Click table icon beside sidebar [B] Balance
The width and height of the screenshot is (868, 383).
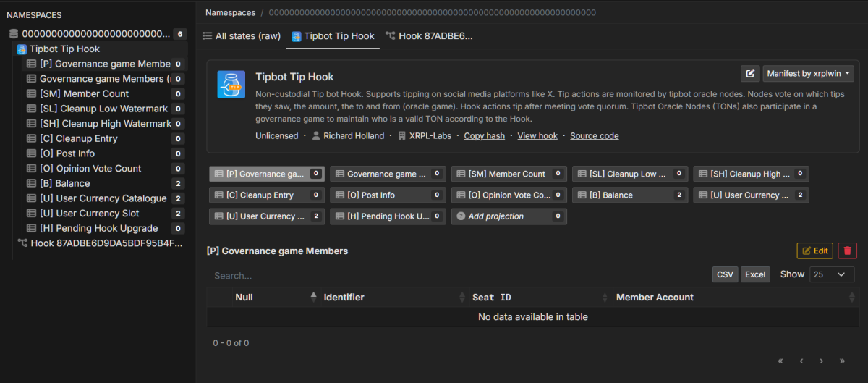[x=31, y=184]
